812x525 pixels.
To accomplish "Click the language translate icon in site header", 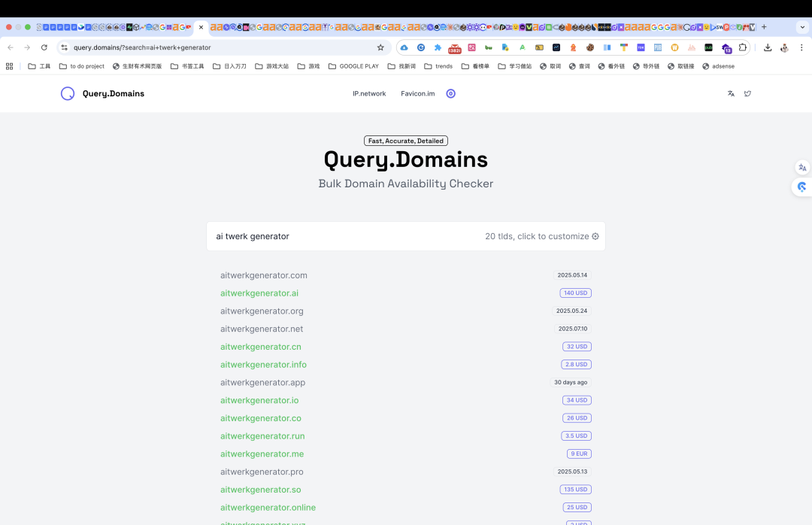I will click(731, 94).
